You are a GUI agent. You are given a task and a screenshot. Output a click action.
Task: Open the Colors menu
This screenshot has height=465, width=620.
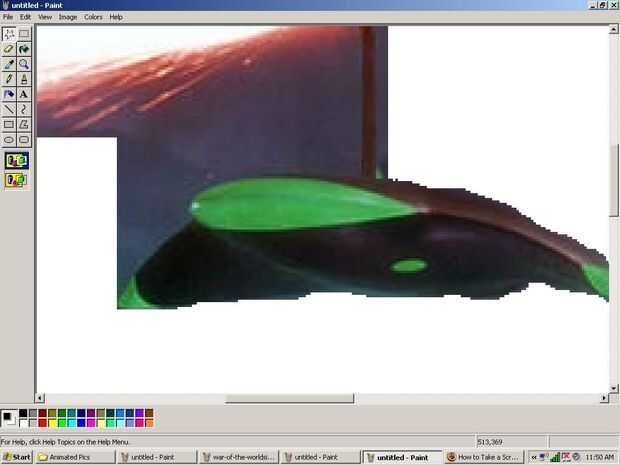pyautogui.click(x=93, y=17)
